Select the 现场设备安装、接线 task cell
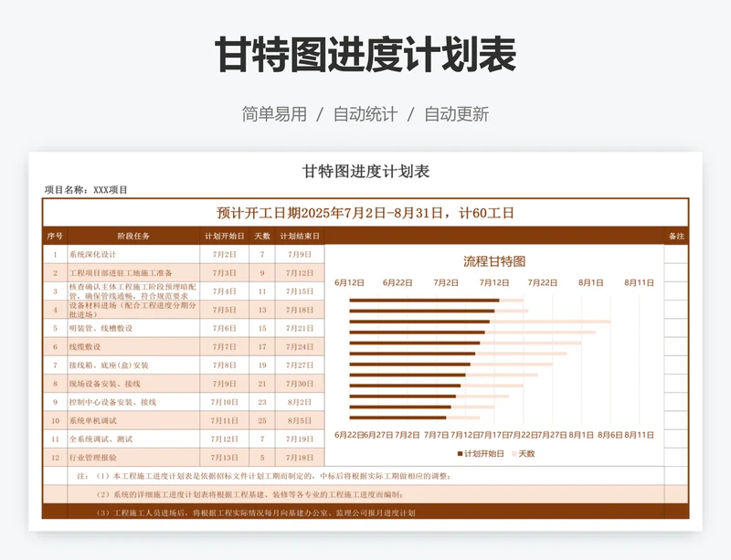731x560 pixels. click(x=133, y=384)
